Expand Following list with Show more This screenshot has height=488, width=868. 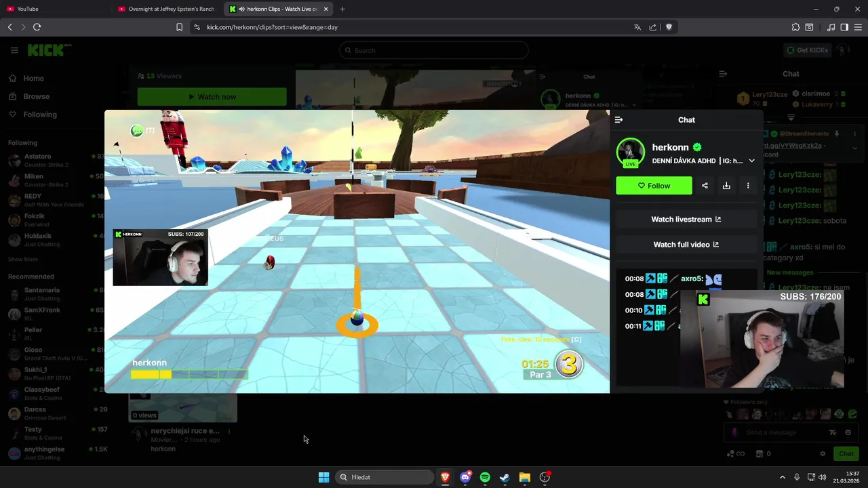click(23, 259)
